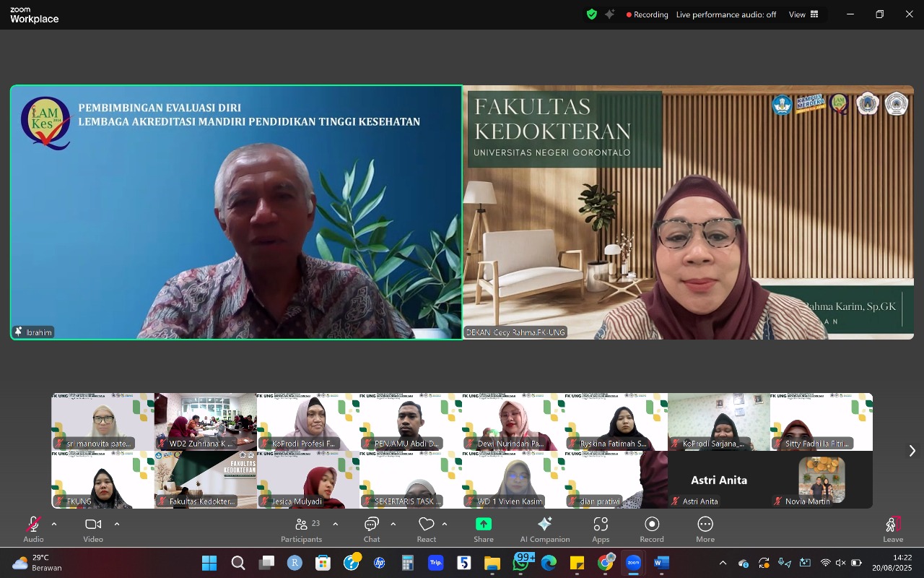Open WhatsApp with 99+ badge
Image resolution: width=924 pixels, height=578 pixels.
521,562
